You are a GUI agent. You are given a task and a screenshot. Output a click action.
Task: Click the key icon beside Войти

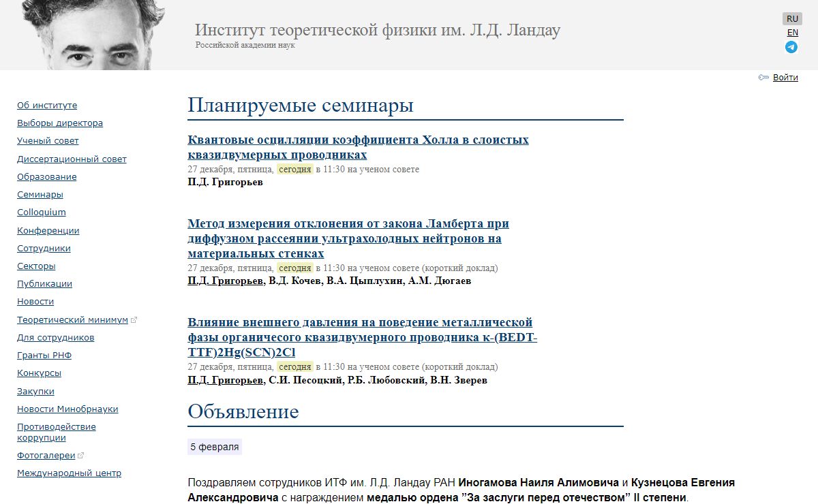[763, 78]
